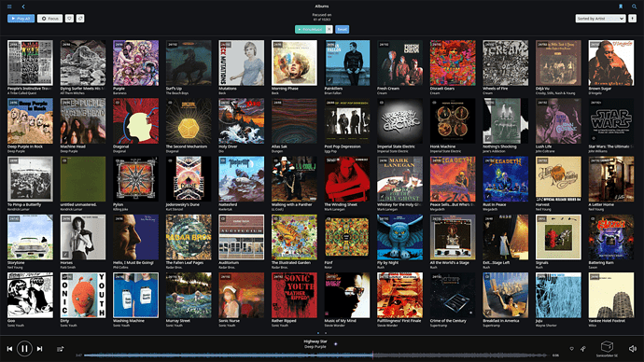
Task: Toggle the heart favorites filter button
Action: (x=69, y=19)
